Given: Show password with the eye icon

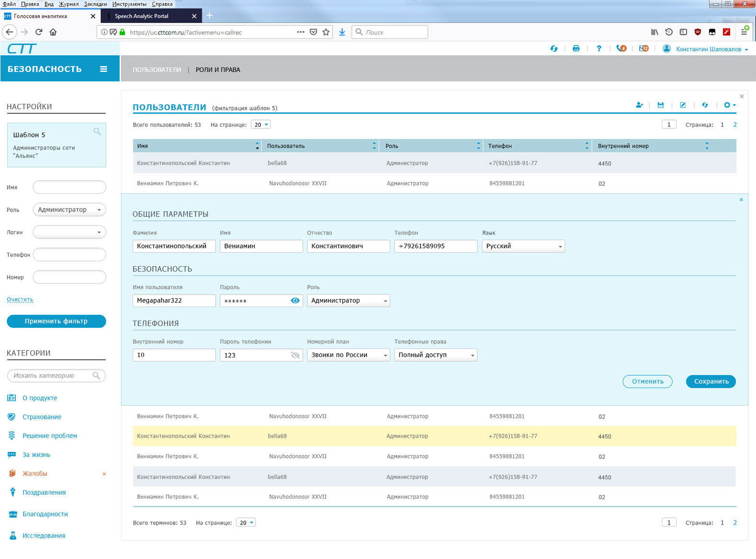Looking at the screenshot, I should 295,301.
